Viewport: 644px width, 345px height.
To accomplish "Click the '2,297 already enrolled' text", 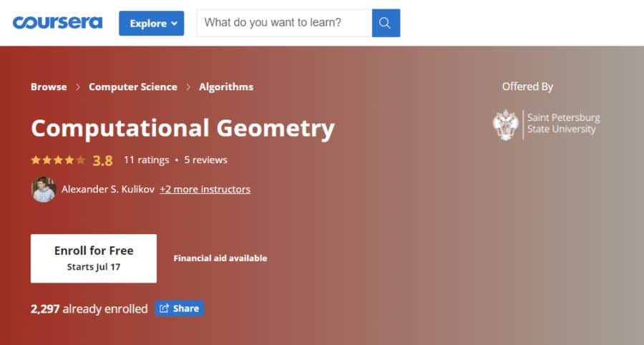I will pos(89,309).
